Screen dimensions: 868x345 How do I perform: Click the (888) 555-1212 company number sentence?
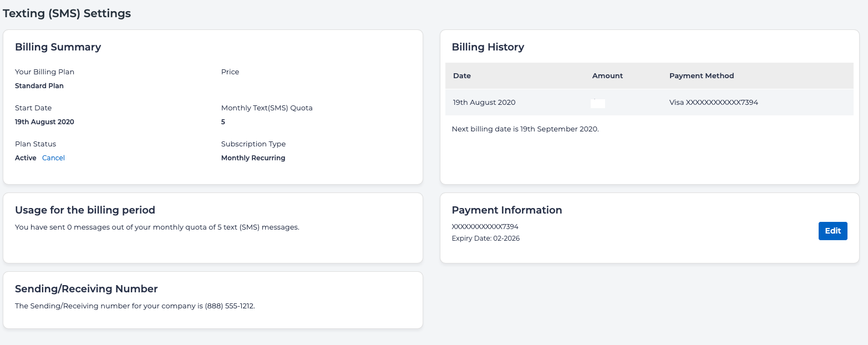135,306
